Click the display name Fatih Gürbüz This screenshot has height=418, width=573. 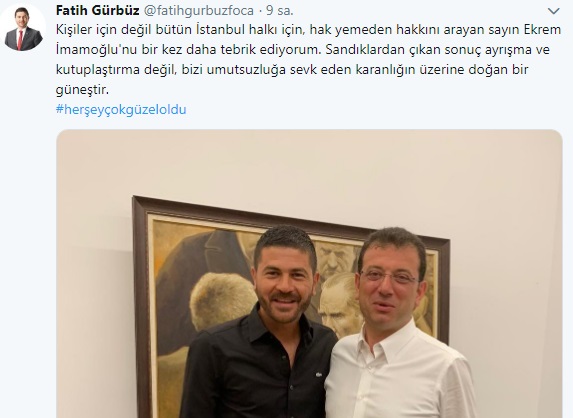[98, 11]
